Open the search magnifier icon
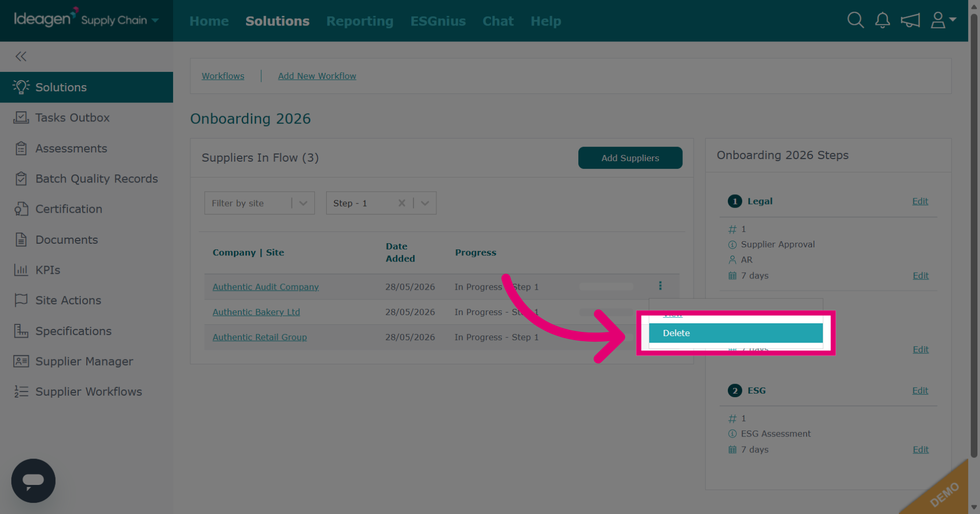The width and height of the screenshot is (980, 514). point(855,20)
